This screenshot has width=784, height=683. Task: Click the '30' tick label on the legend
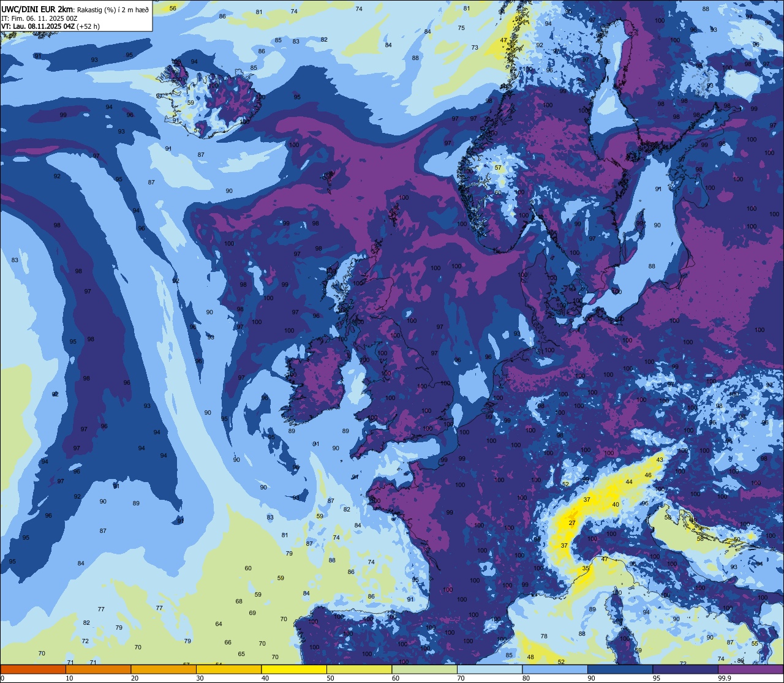[x=200, y=678]
